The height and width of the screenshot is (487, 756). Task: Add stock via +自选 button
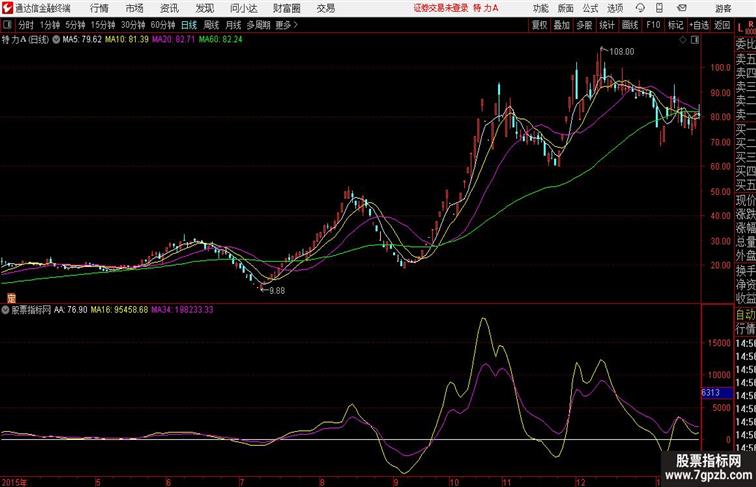point(699,25)
